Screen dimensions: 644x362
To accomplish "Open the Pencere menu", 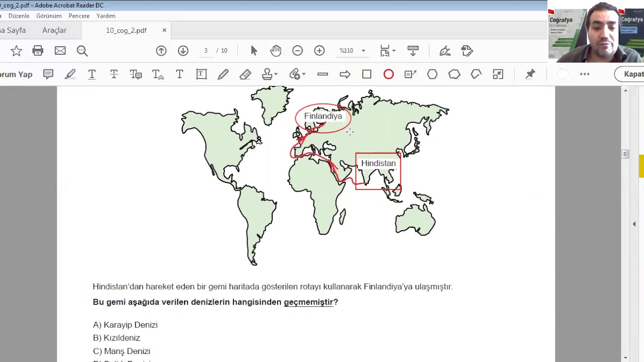I will (x=79, y=16).
